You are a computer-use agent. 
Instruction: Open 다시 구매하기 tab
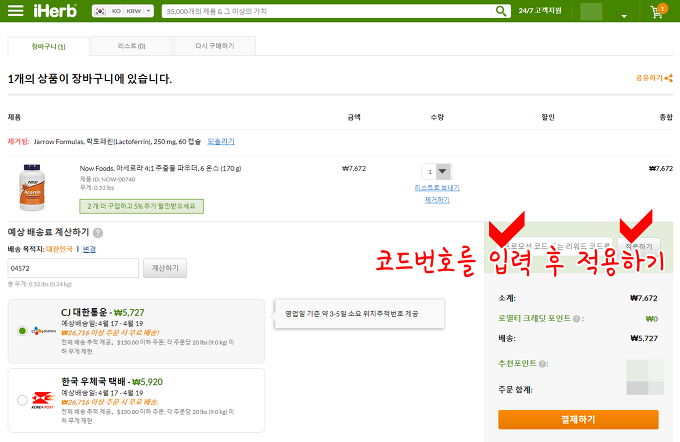point(215,46)
